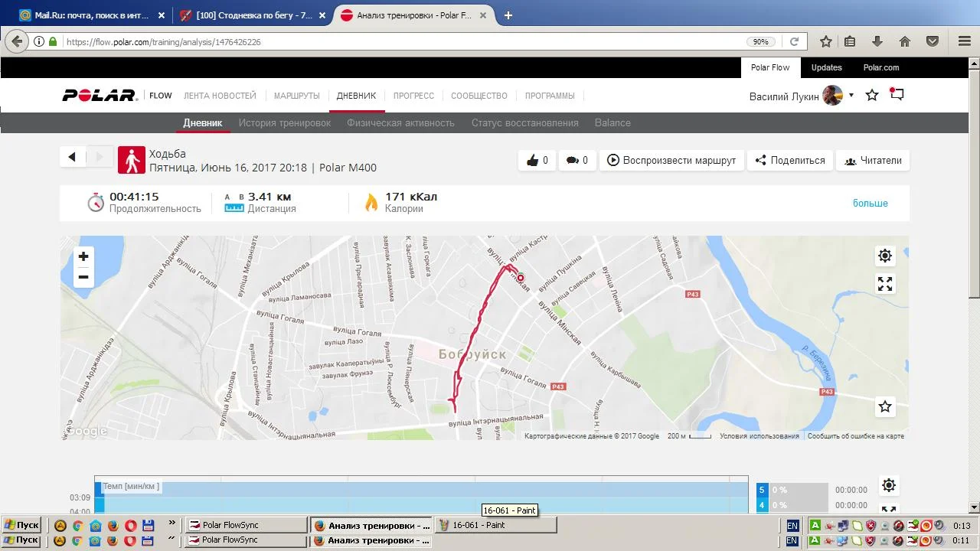This screenshot has height=551, width=980.
Task: Close the Mail.Ru browser tab
Action: click(x=161, y=15)
